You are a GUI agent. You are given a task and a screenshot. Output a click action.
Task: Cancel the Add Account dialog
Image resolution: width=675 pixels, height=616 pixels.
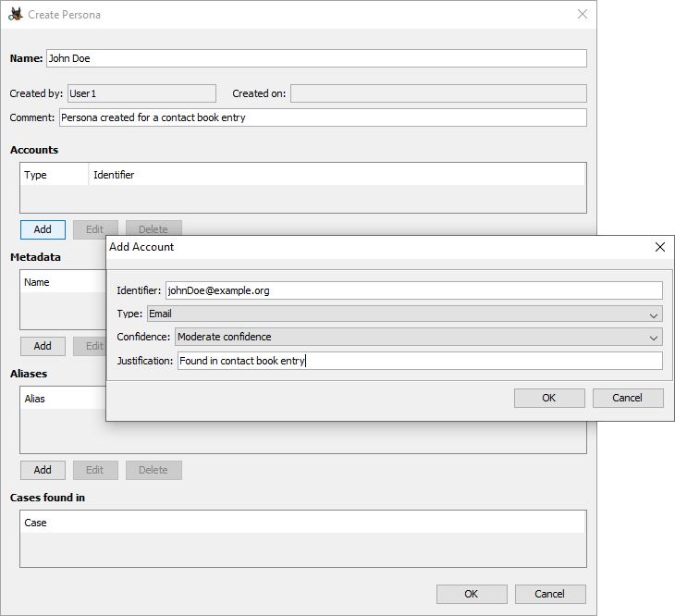(x=628, y=398)
